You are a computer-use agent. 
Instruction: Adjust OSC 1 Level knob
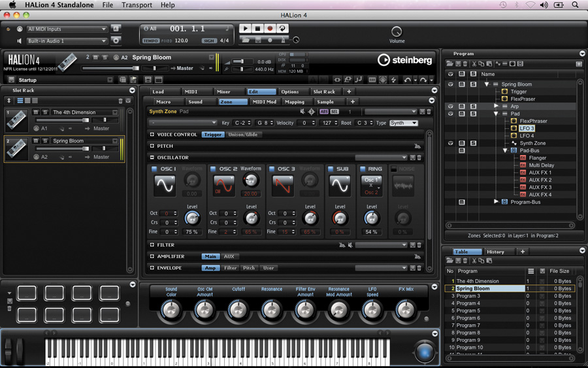click(x=192, y=218)
